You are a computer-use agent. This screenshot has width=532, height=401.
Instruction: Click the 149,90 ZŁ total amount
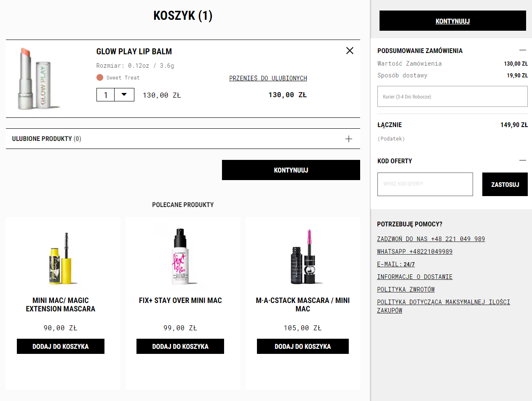click(514, 125)
